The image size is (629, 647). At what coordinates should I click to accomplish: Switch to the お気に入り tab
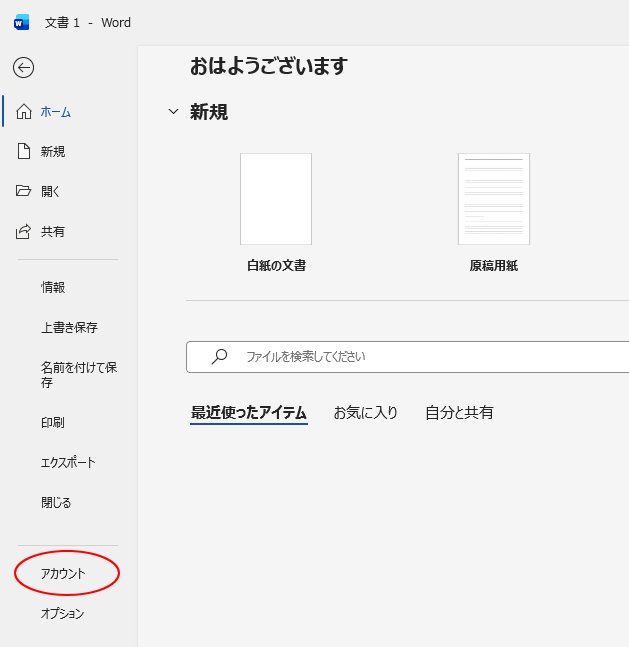pyautogui.click(x=365, y=413)
